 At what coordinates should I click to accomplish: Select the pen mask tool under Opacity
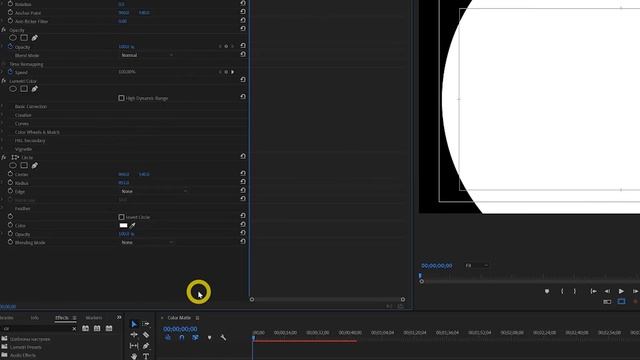point(35,38)
